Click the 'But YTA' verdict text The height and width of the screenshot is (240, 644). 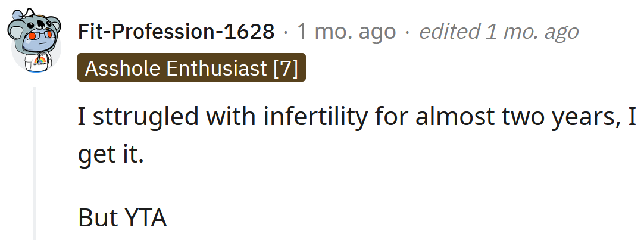(x=123, y=218)
